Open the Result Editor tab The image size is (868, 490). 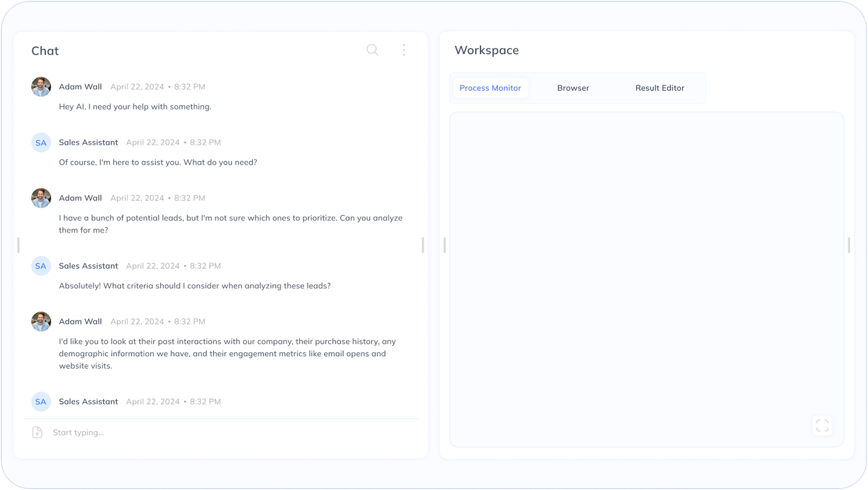tap(660, 88)
